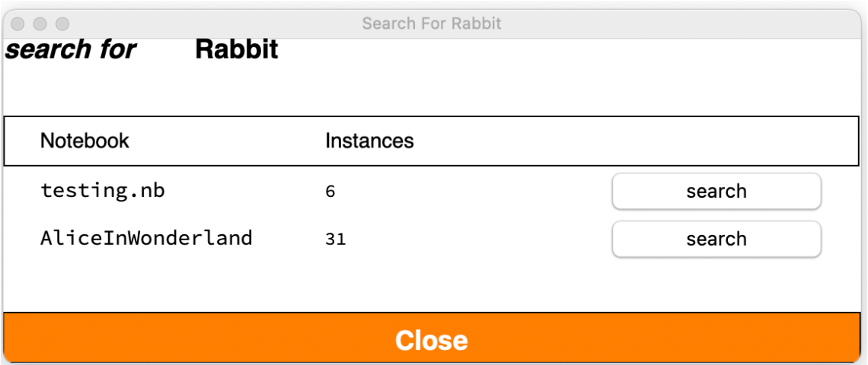Select the testing.nb notebook name
Viewport: 868px width, 365px height.
coord(102,190)
